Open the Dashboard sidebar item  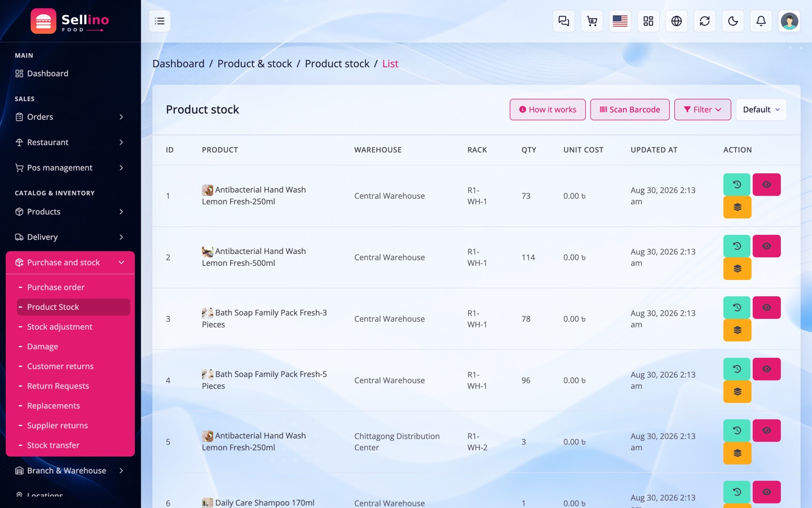(70, 73)
